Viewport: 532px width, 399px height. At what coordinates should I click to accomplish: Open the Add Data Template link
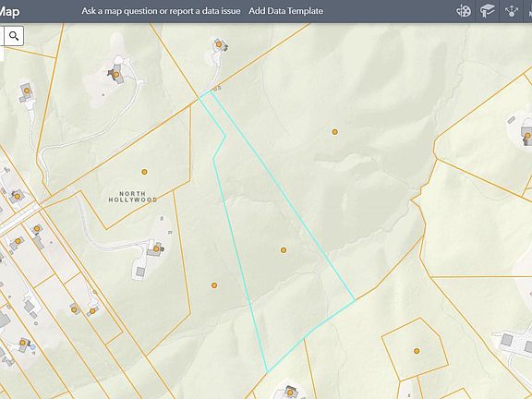pyautogui.click(x=285, y=11)
